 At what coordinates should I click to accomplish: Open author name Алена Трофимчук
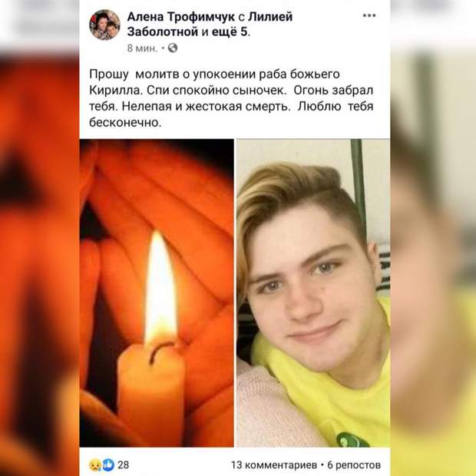[181, 17]
